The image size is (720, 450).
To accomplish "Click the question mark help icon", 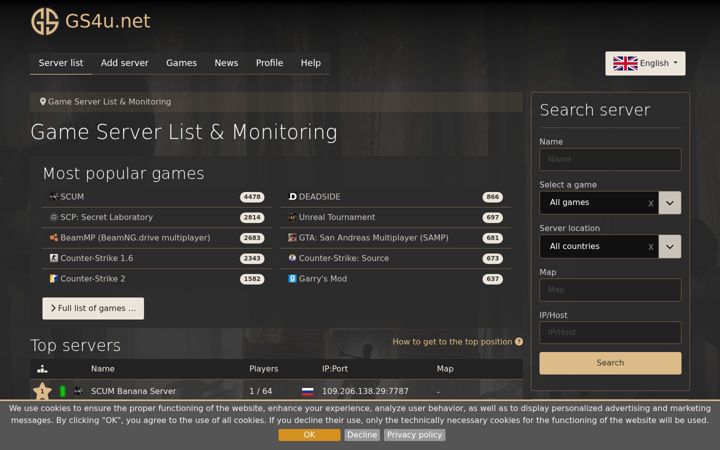I will coord(519,342).
